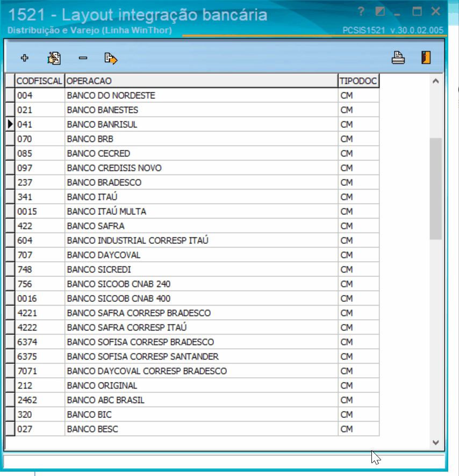Click row selector beside BANCO BRADESCO
459x476 pixels.
tap(10, 183)
